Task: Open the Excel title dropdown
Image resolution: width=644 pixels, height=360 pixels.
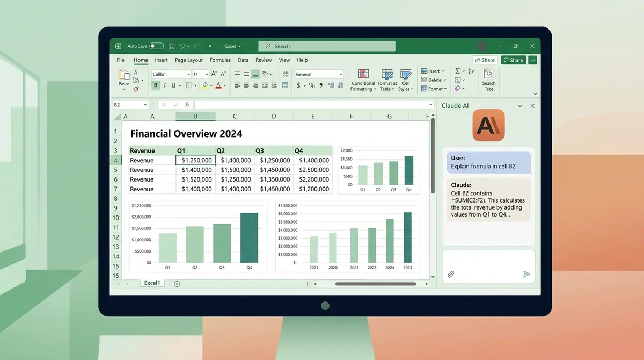Action: click(x=233, y=46)
